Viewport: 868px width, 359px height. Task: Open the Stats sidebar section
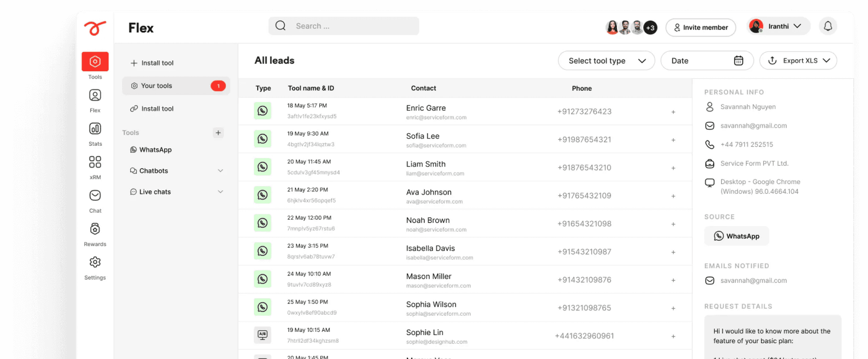pyautogui.click(x=95, y=134)
